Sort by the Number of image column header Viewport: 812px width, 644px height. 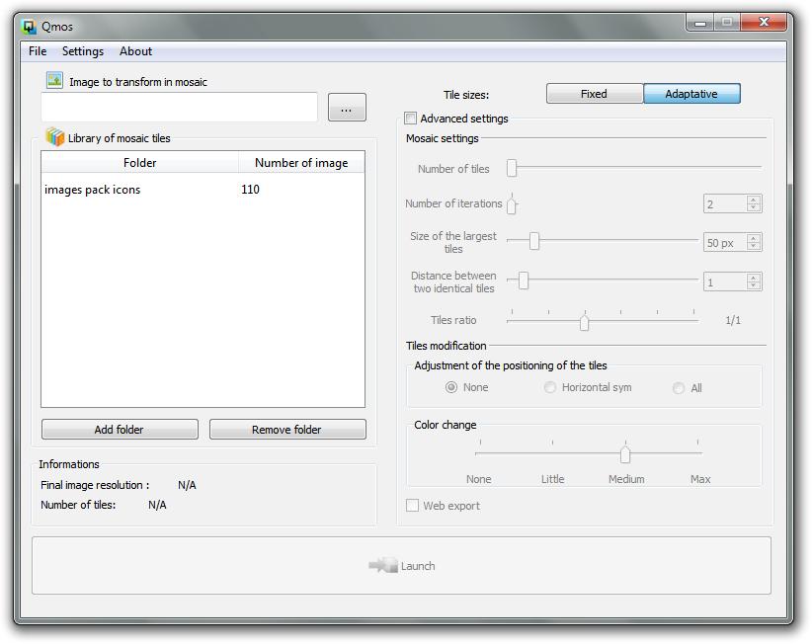pyautogui.click(x=301, y=163)
